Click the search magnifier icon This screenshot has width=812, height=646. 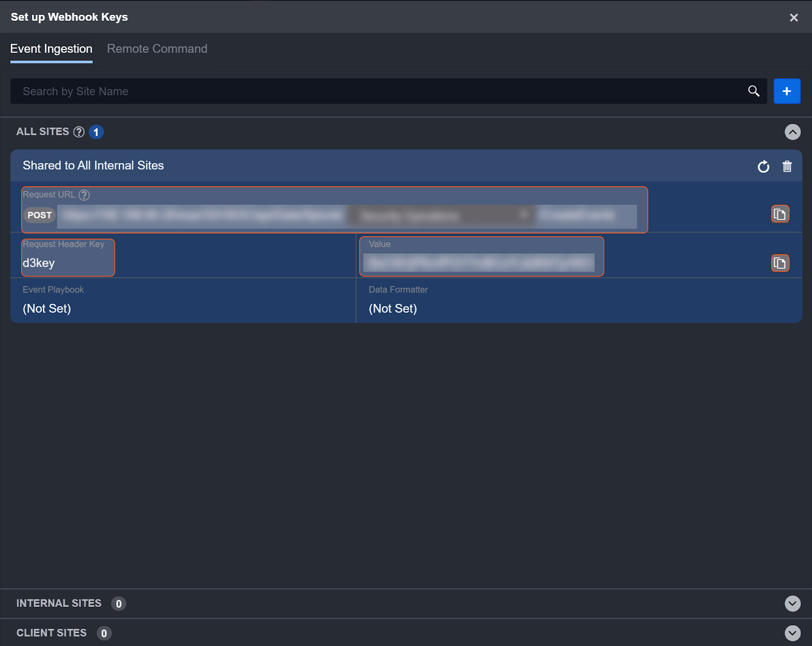[754, 91]
